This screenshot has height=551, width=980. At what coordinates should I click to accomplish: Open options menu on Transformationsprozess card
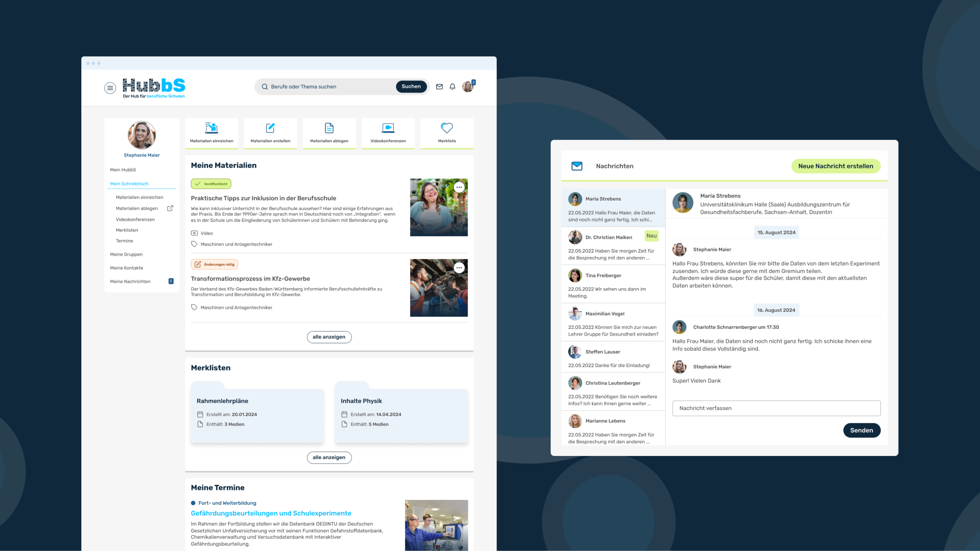coord(459,267)
